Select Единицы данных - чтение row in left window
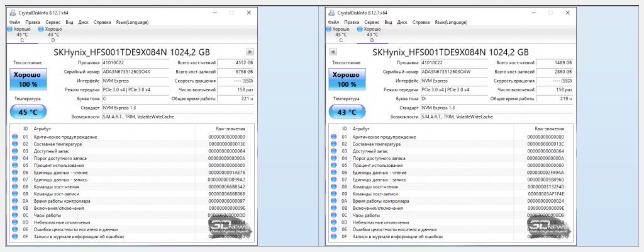 coord(129,173)
